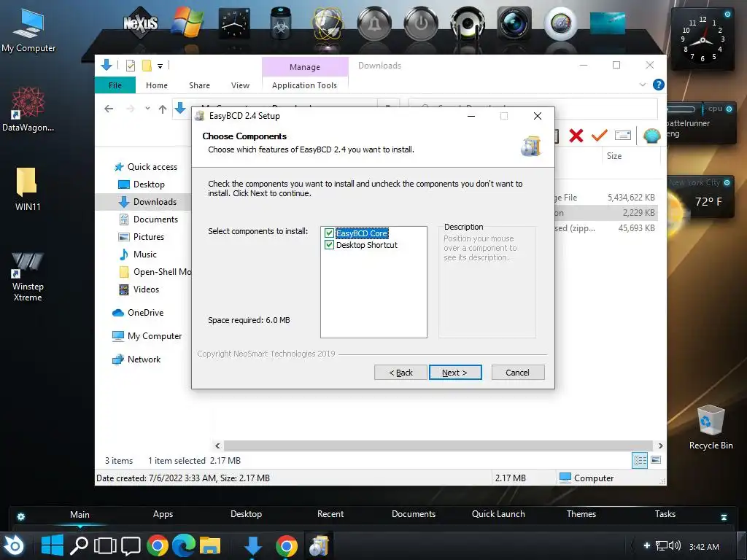Open the biohazard recycle bin dock icon

281,23
